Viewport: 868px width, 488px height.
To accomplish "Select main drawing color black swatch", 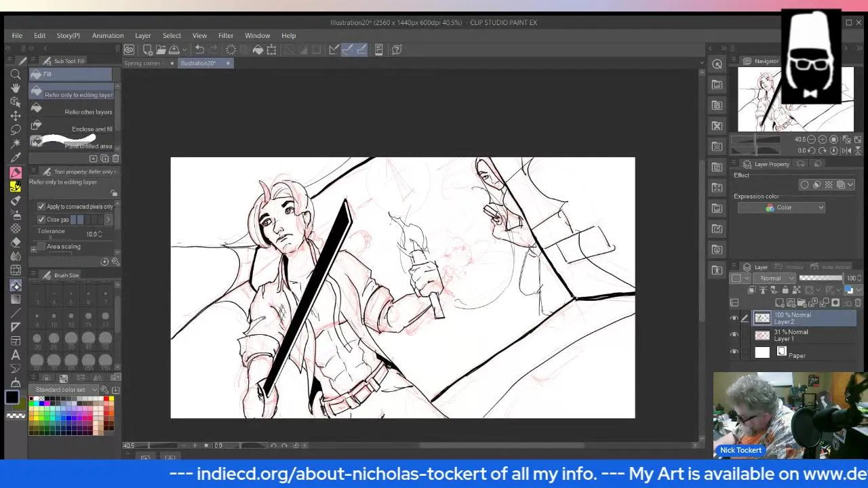I will point(12,398).
